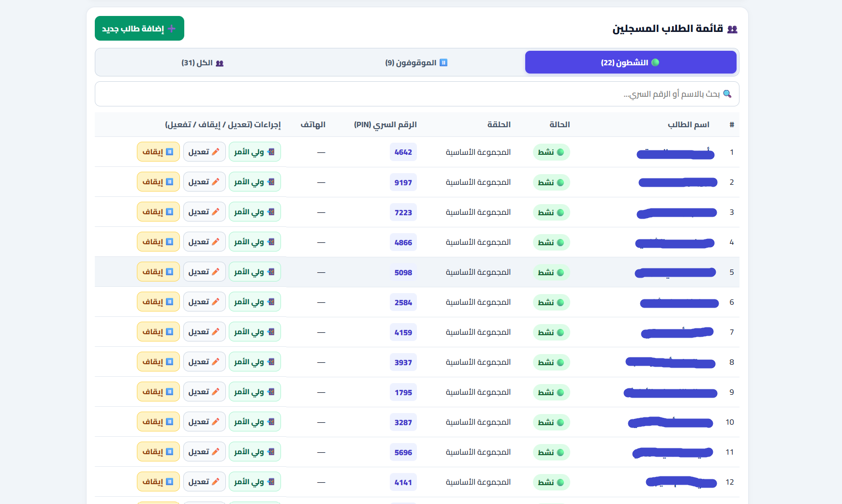Focus the search by name or PIN field
Viewport: 842px width, 504px height.
pos(417,94)
